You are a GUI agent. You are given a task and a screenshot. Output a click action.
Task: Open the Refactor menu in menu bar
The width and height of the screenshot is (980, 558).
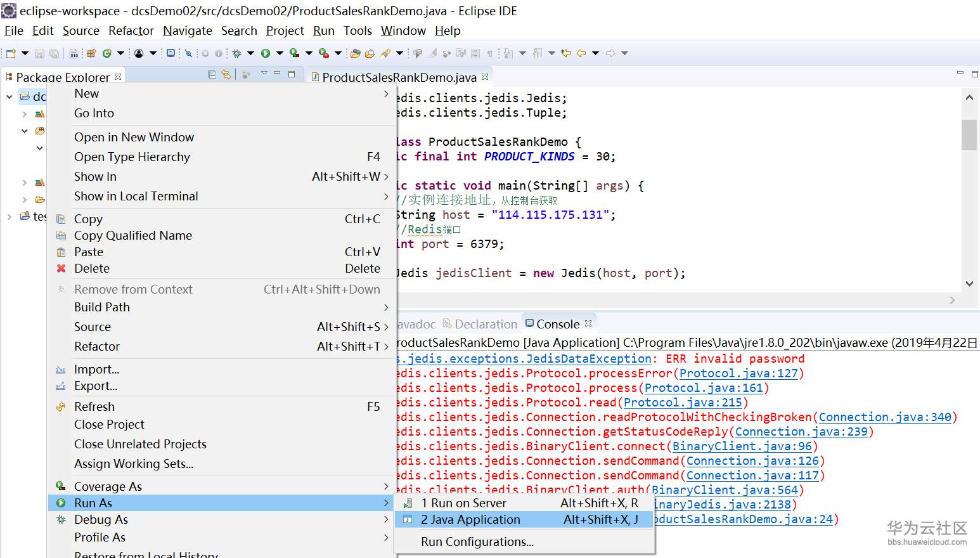coord(131,30)
